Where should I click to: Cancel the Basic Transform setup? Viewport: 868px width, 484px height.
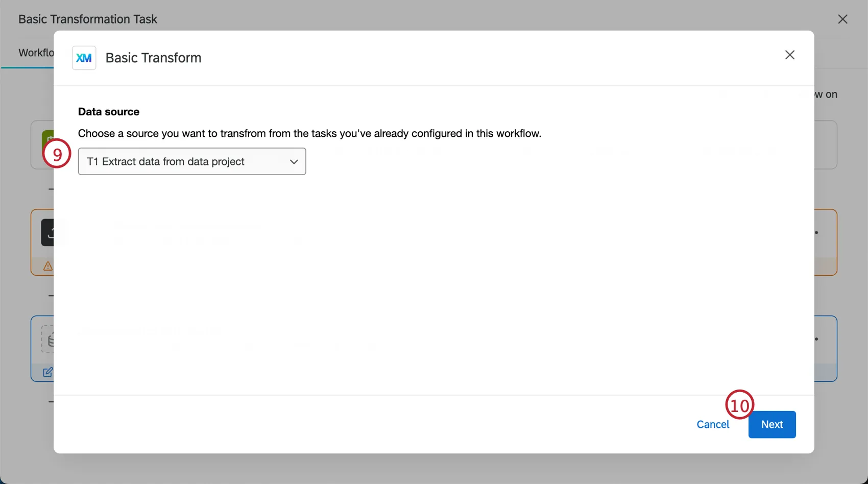coord(713,424)
